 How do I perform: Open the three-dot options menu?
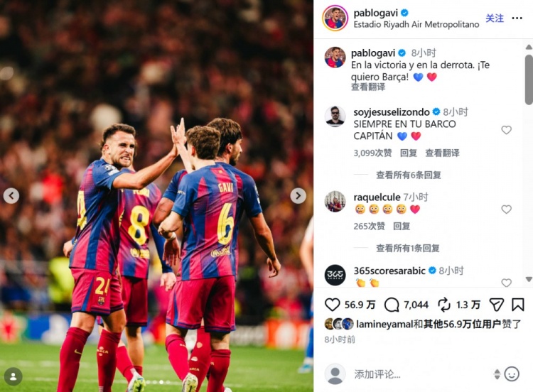pyautogui.click(x=517, y=18)
